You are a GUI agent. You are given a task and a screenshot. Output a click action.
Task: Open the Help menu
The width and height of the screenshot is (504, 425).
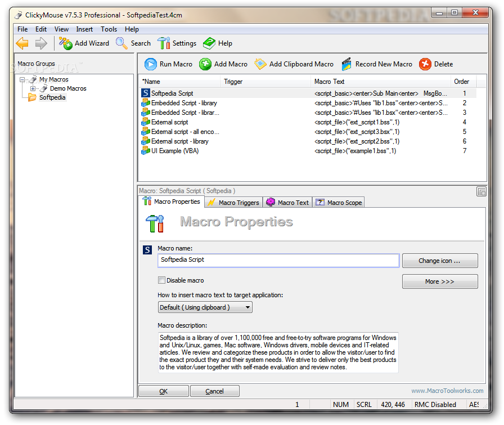point(132,29)
